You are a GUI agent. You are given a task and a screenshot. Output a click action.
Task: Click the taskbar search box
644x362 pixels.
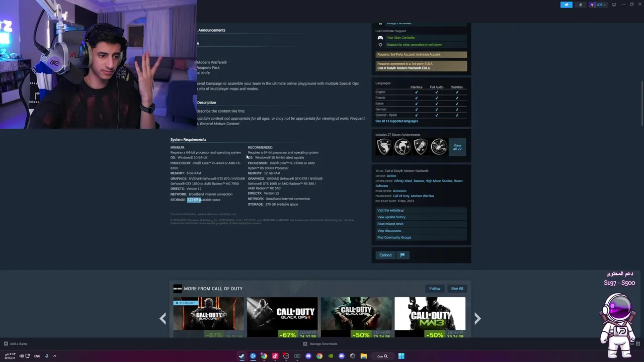click(383, 356)
